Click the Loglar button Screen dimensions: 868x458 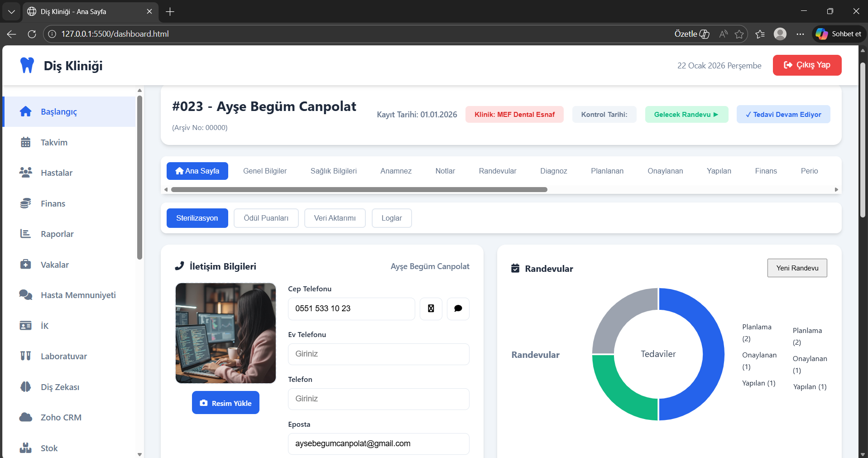tap(392, 218)
